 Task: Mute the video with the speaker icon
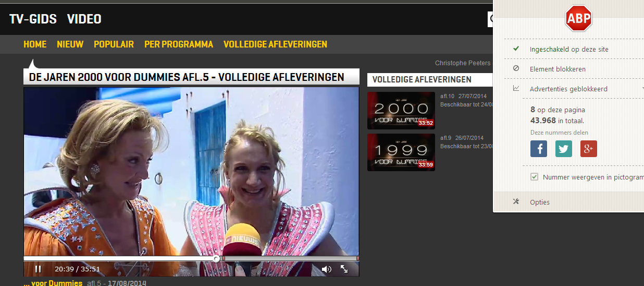click(x=326, y=269)
